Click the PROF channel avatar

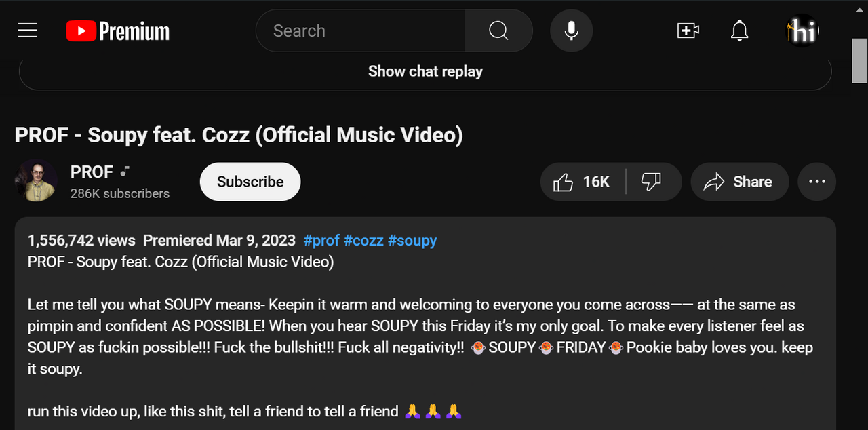36,181
